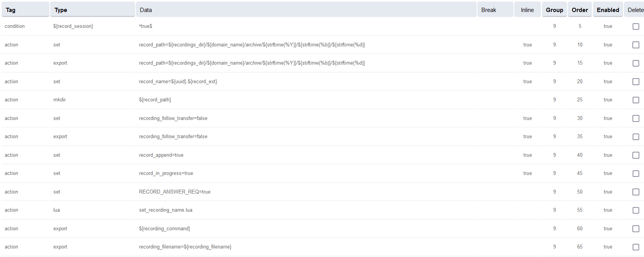Click the Enabled column header
Image resolution: width=644 pixels, height=257 pixels.
click(607, 10)
